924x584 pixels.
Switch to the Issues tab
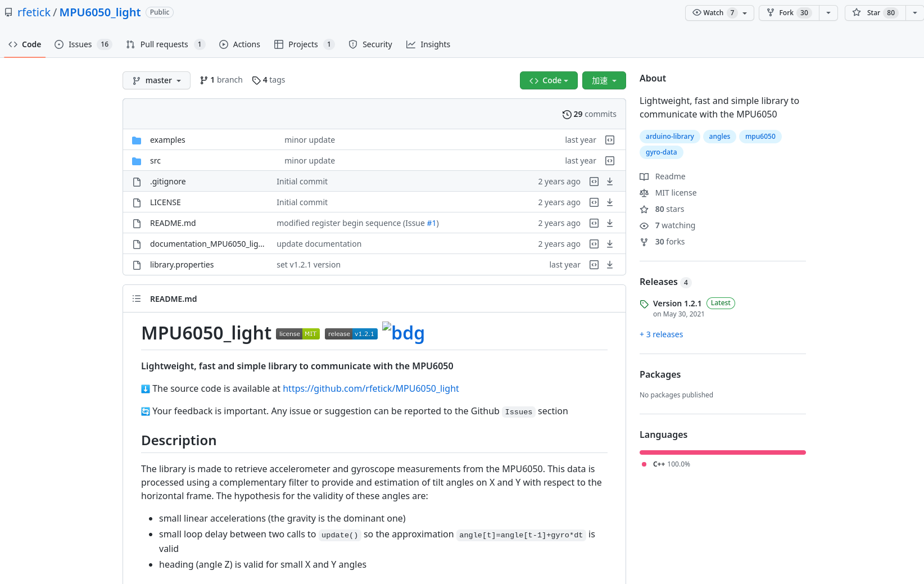[x=80, y=44]
